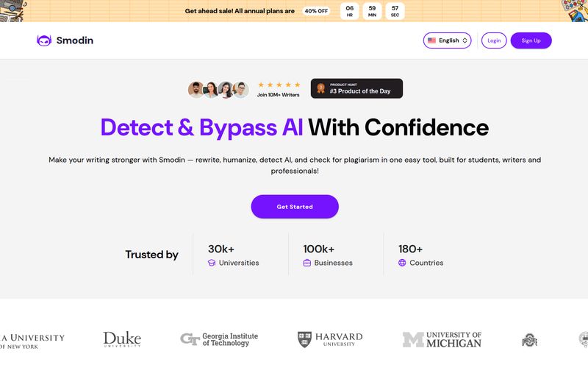Click the 40% OFF sale badge

point(317,11)
